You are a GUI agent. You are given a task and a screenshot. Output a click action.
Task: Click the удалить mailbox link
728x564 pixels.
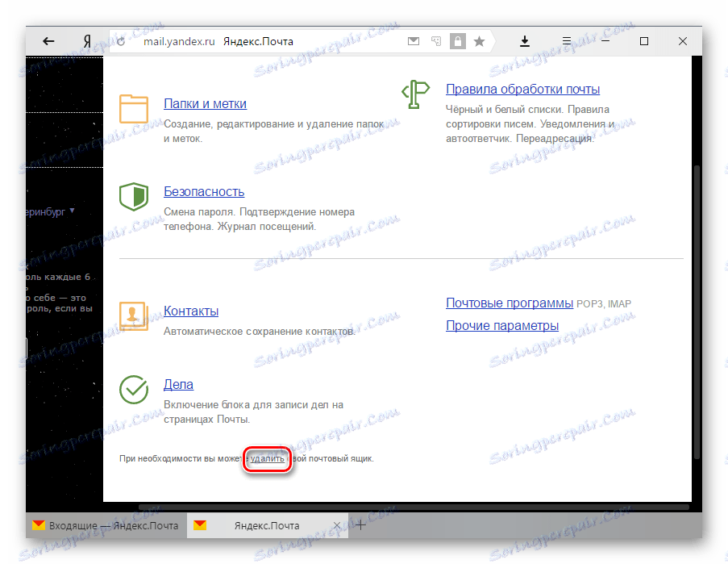(x=268, y=458)
